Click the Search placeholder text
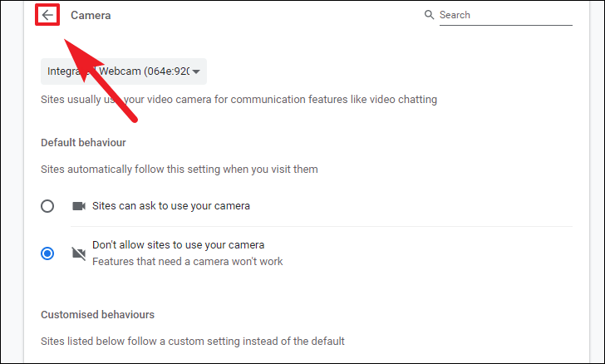This screenshot has width=605, height=364. [x=455, y=15]
